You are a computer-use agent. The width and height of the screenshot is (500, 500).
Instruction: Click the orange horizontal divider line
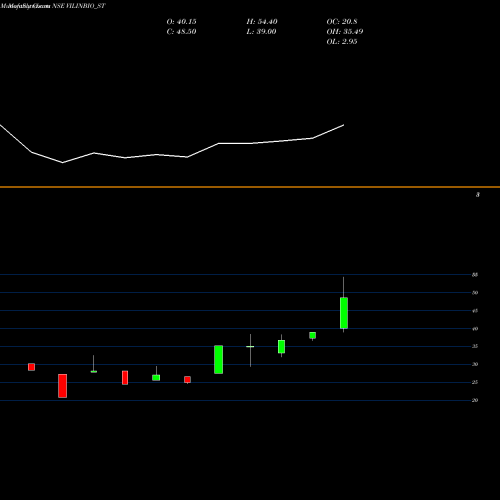tap(250, 187)
